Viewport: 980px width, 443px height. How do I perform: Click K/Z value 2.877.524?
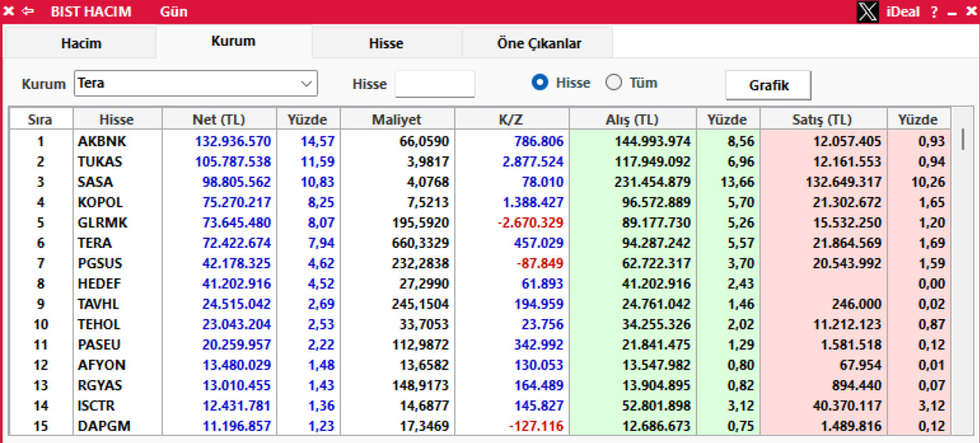pos(534,162)
